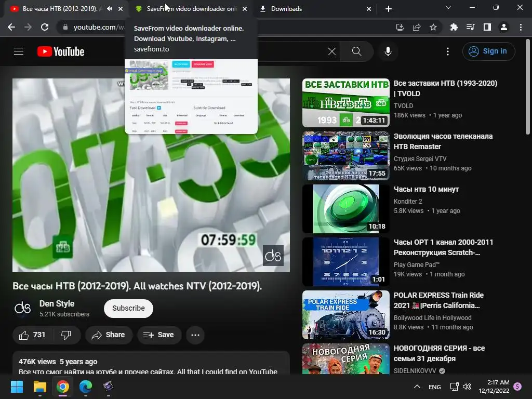Go back in Chrome browser
This screenshot has width=532, height=399.
point(11,27)
